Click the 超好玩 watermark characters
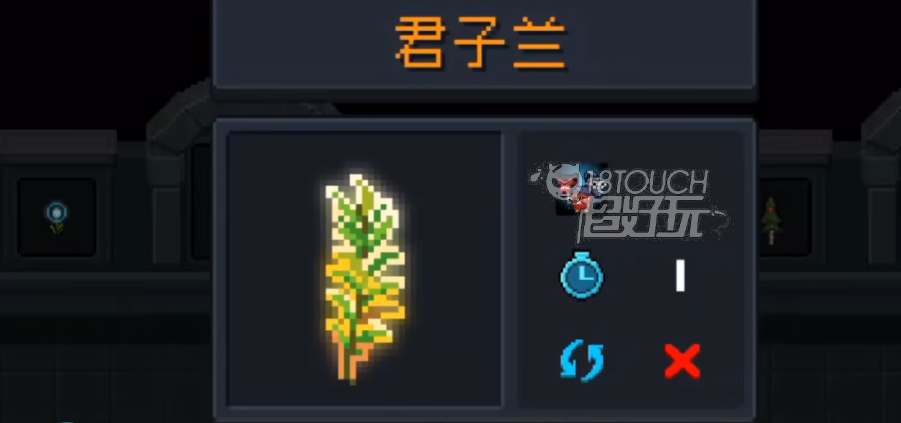The height and width of the screenshot is (423, 901). tap(641, 217)
